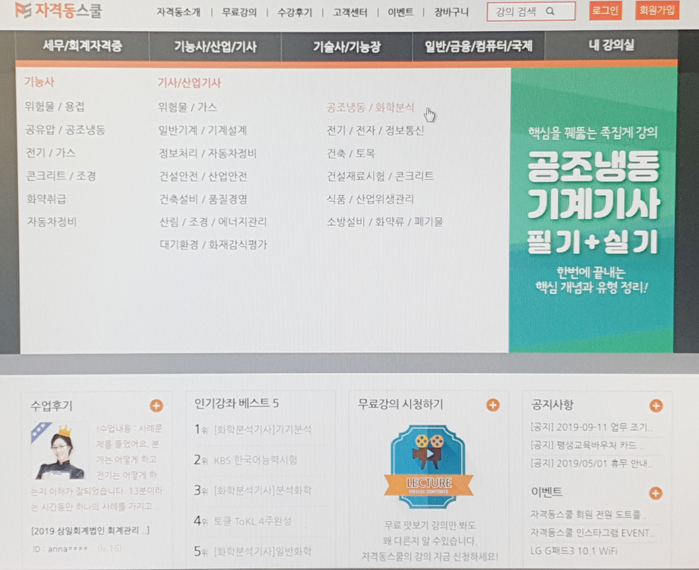Open the 자격동소개 top menu
Viewport: 699px width, 570px height.
point(178,12)
